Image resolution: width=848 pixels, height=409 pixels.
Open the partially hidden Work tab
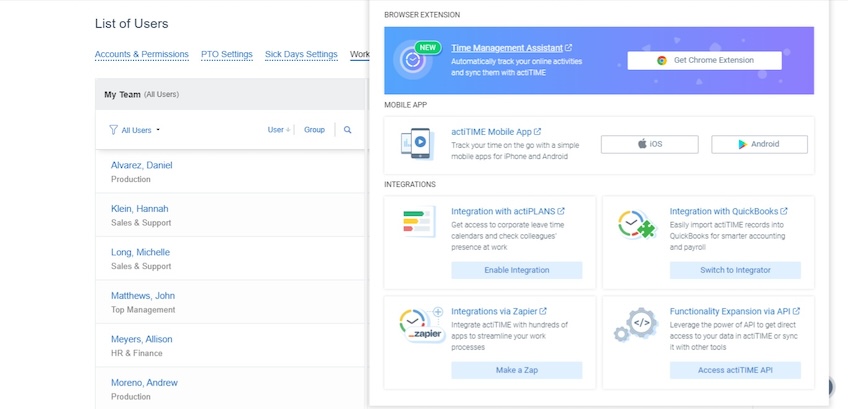click(x=360, y=54)
